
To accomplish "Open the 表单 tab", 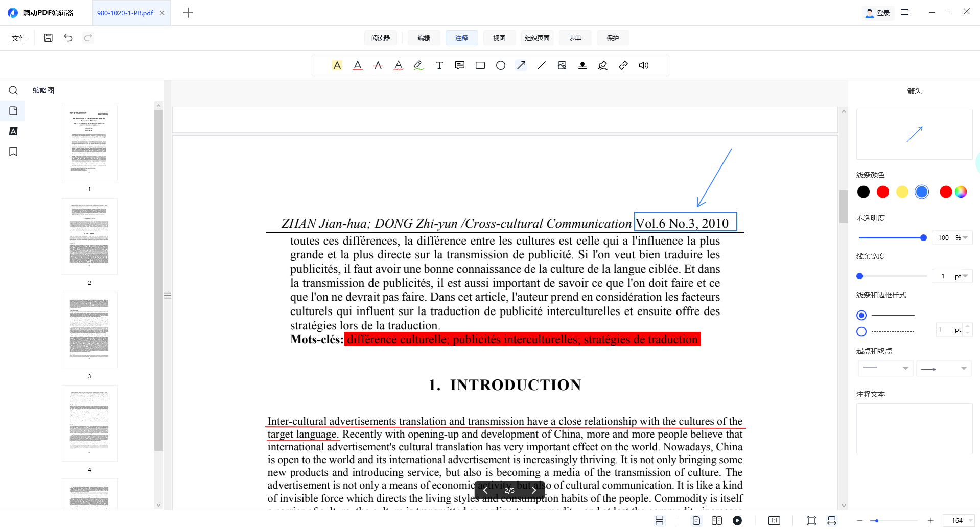I will pos(575,38).
